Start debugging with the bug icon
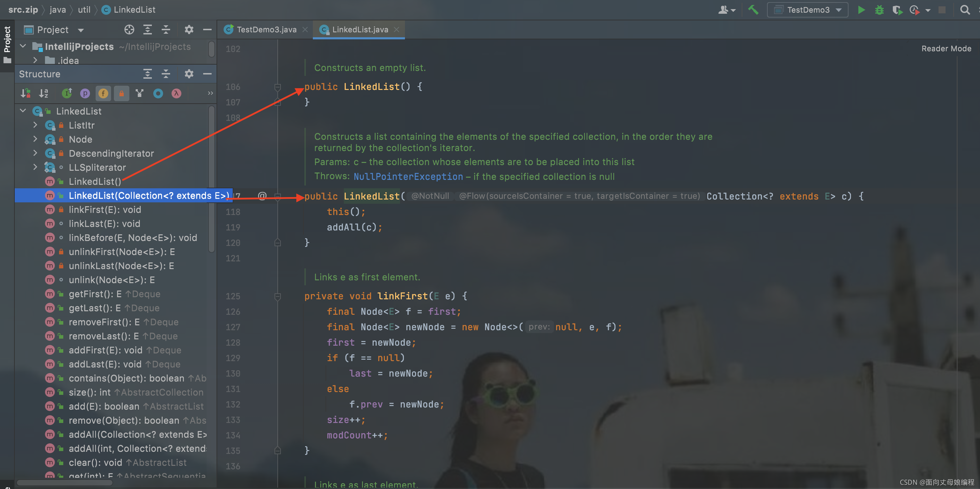This screenshot has width=980, height=489. click(879, 10)
